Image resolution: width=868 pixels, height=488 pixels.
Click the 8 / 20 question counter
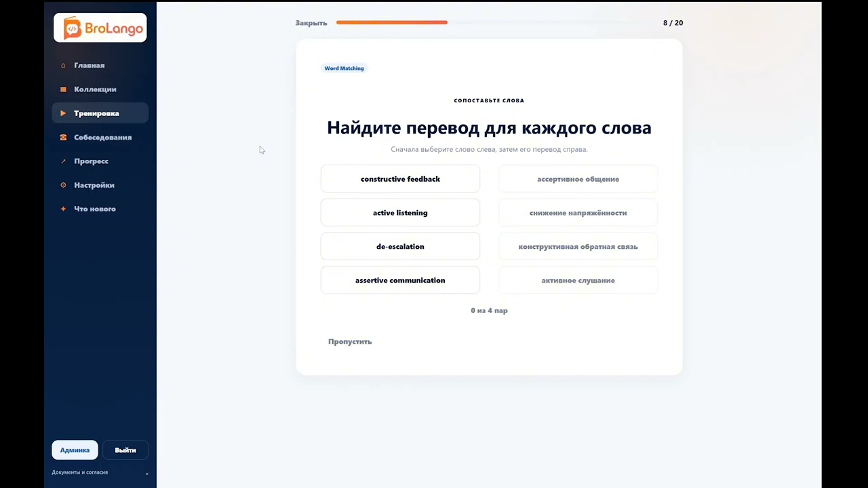pyautogui.click(x=673, y=23)
